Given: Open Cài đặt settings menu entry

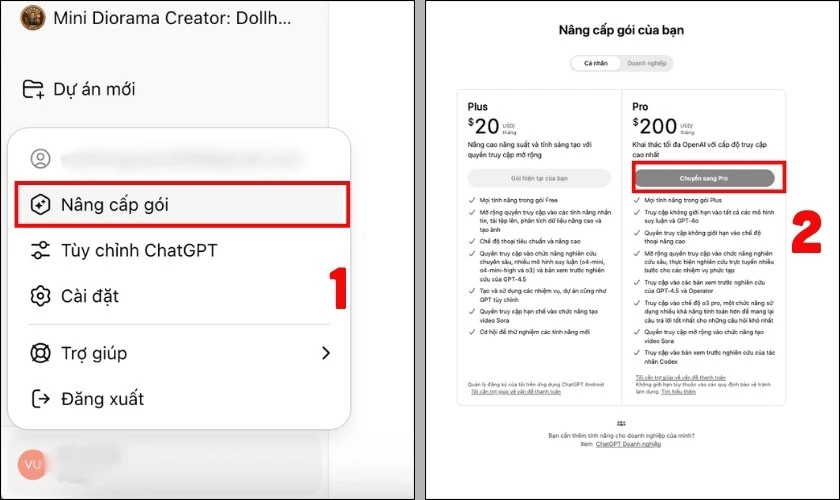Looking at the screenshot, I should click(179, 296).
